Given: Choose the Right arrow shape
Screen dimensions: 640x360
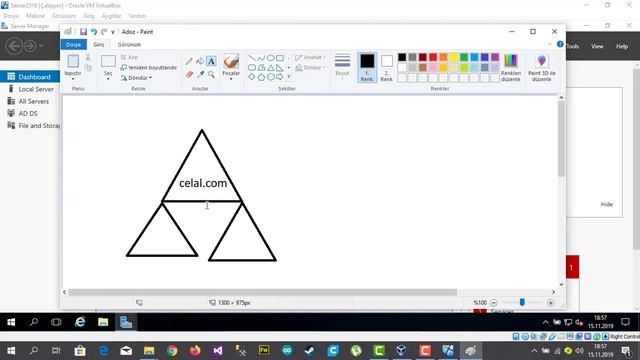Looking at the screenshot, I should [x=280, y=77].
